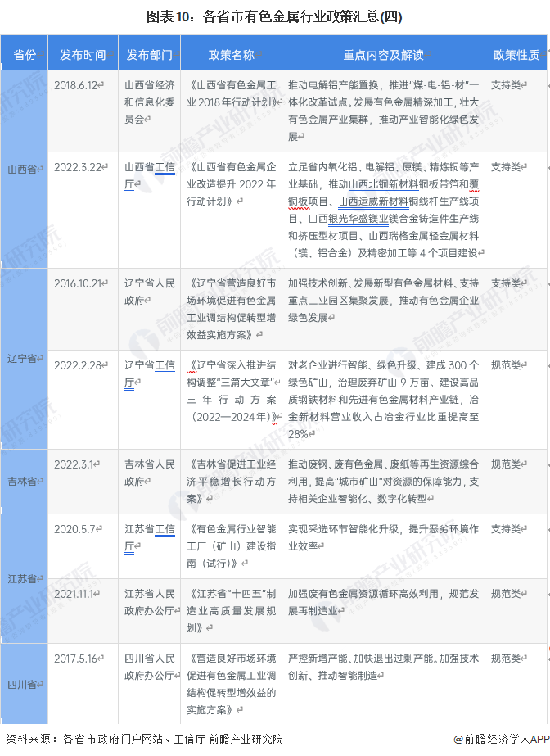Viewport: 550px width, 756px height.
Task: Select the date 2022.3.22
Action: tap(78, 167)
